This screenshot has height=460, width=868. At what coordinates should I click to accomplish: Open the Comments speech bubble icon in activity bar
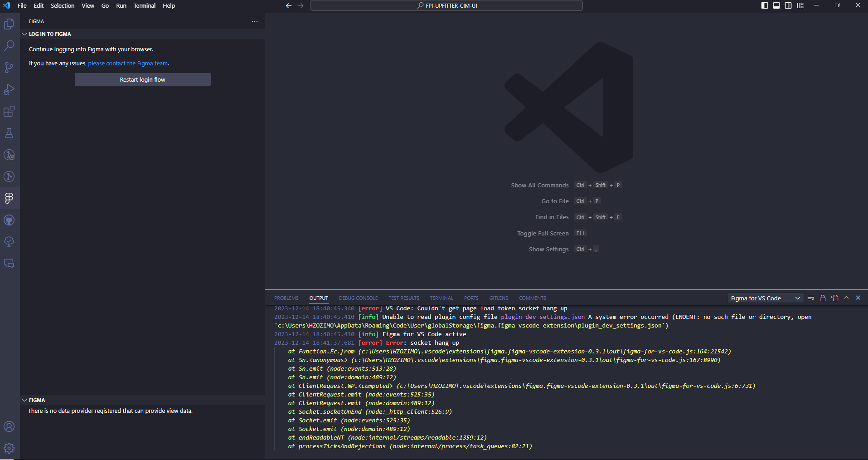[x=9, y=264]
